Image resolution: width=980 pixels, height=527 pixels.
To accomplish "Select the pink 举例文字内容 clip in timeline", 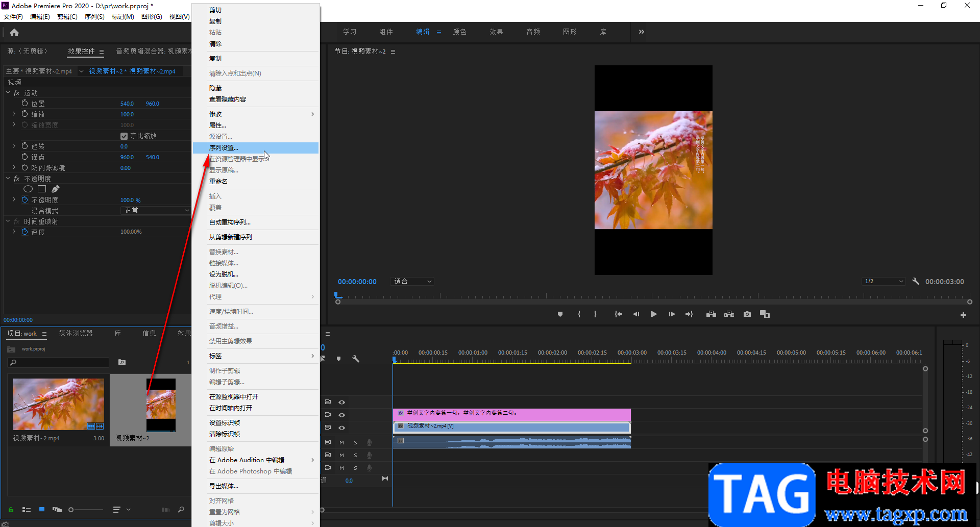I will [511, 414].
